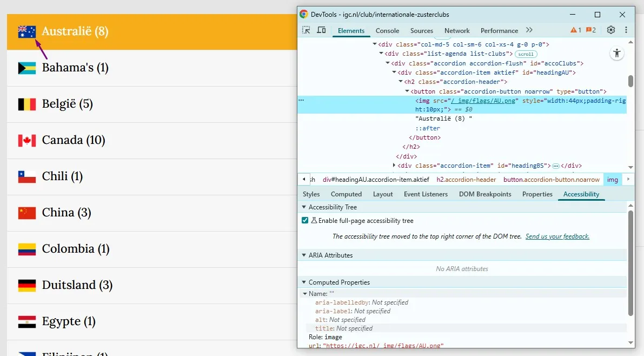Click the accessibility tree switch button
This screenshot has width=644, height=356.
pyautogui.click(x=616, y=53)
